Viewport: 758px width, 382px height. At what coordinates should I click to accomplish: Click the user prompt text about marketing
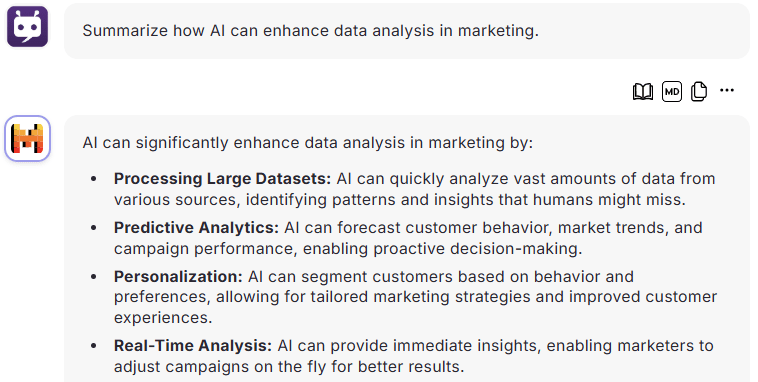coord(310,30)
